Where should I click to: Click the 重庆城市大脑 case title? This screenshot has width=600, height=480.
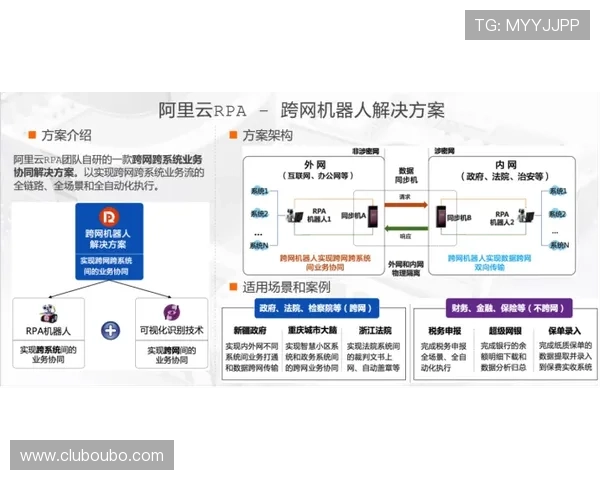click(x=312, y=330)
